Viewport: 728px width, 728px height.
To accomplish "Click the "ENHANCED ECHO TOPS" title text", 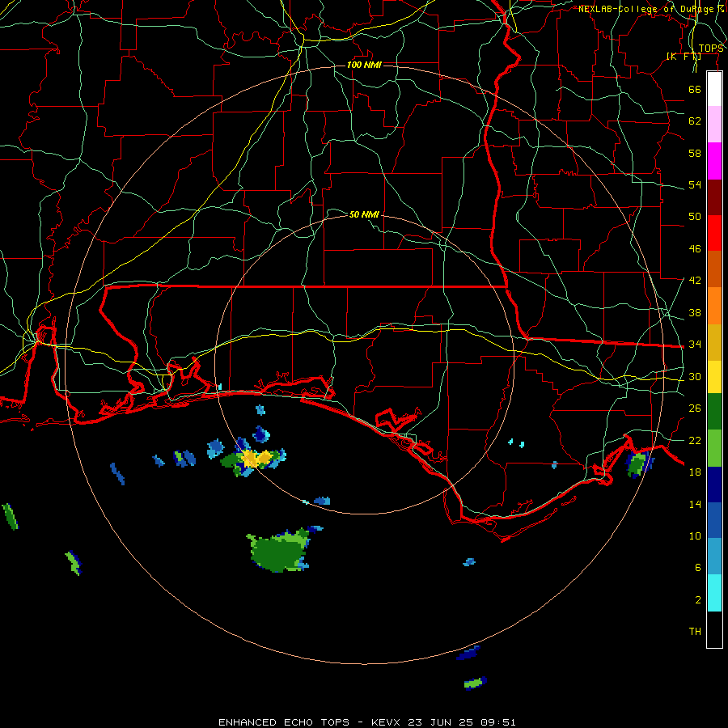I will coord(284,722).
